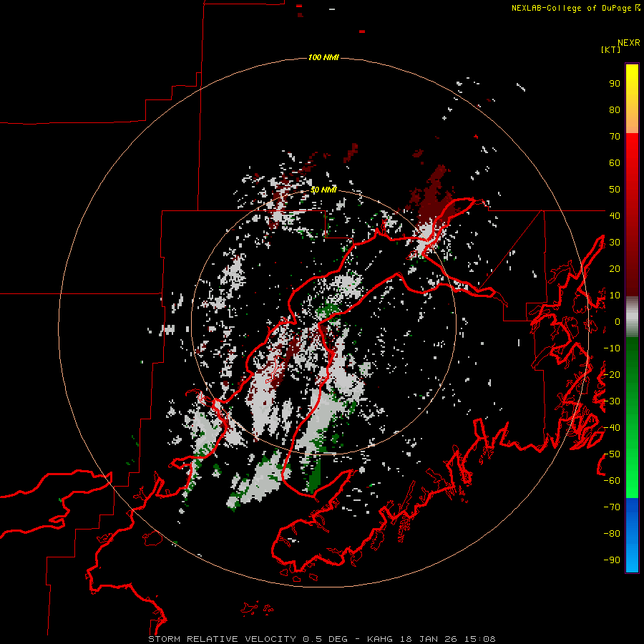Click the -60 value on the velocity scale
The image size is (644, 644).
pos(612,481)
